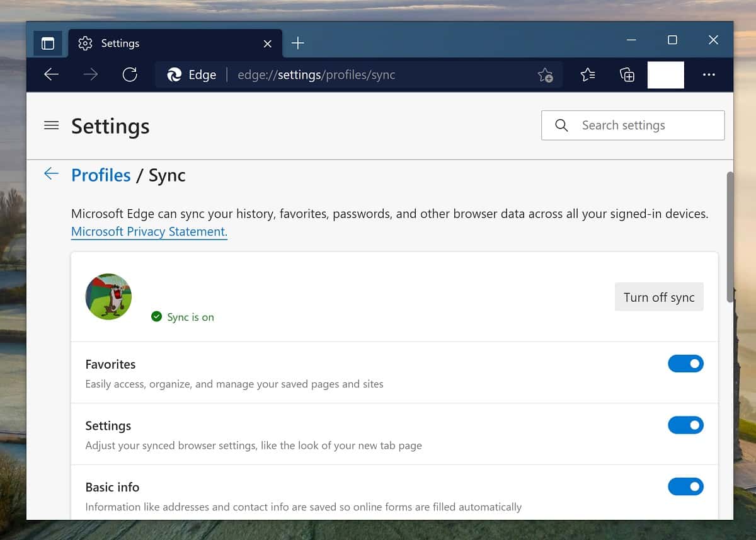Image resolution: width=756 pixels, height=540 pixels.
Task: Click the profile avatar picture
Action: click(108, 297)
